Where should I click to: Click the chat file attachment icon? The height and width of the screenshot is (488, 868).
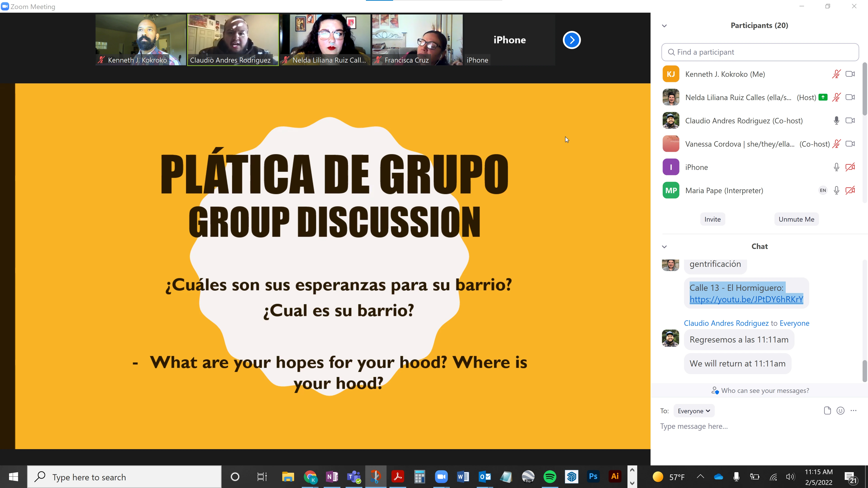click(827, 411)
